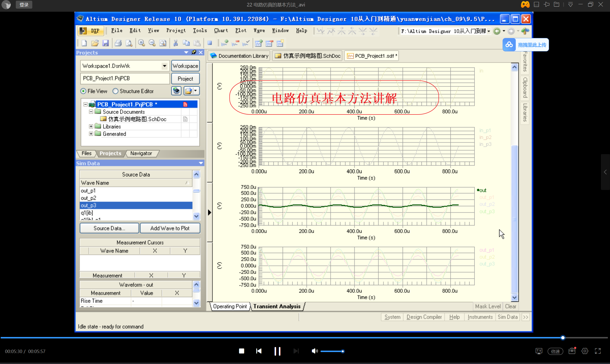
Task: Mute the video with speaker icon
Action: tap(315, 351)
